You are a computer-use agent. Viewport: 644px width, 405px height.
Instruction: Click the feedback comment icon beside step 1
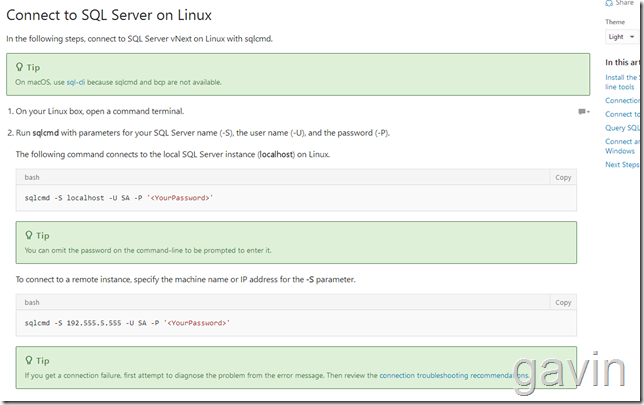(584, 112)
